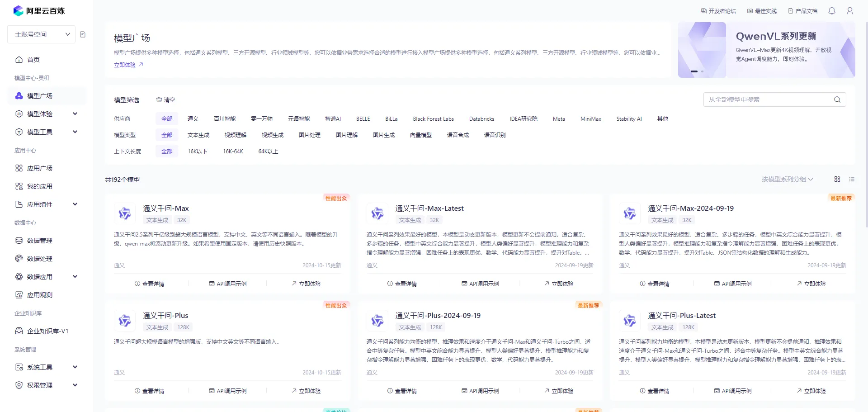Click the 应用广场 sidebar icon
Viewport: 868px width, 412px height.
19,168
